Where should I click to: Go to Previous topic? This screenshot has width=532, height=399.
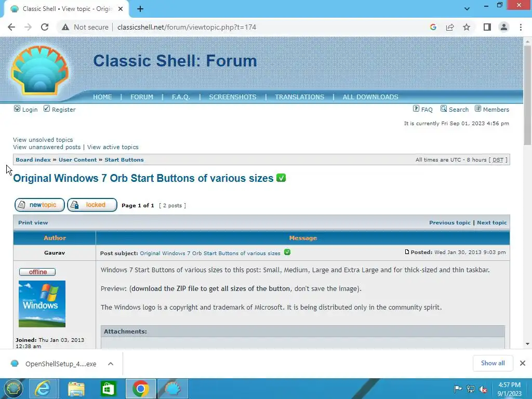coord(450,222)
